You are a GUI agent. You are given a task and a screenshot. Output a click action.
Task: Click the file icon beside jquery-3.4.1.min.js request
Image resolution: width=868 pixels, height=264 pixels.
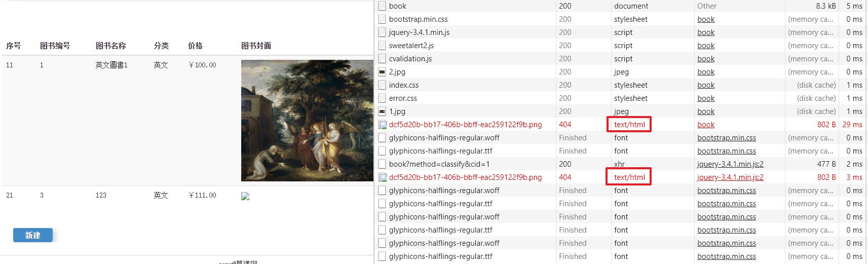pos(382,32)
